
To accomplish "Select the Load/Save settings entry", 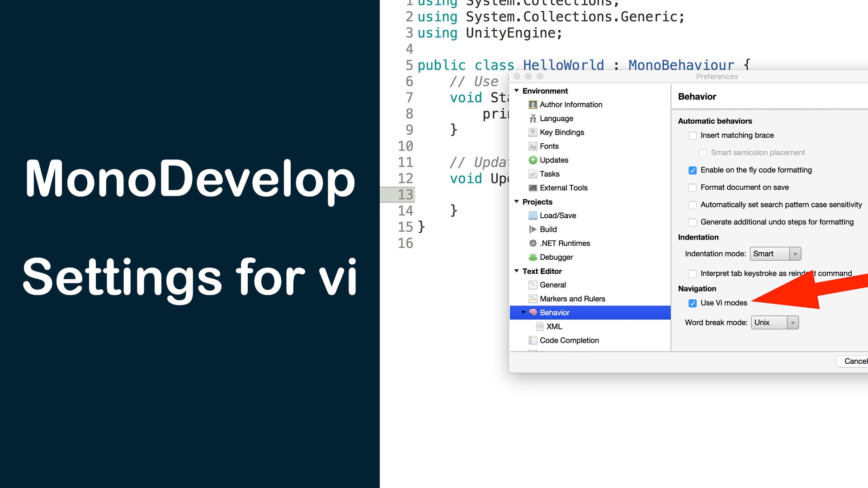I will point(557,216).
